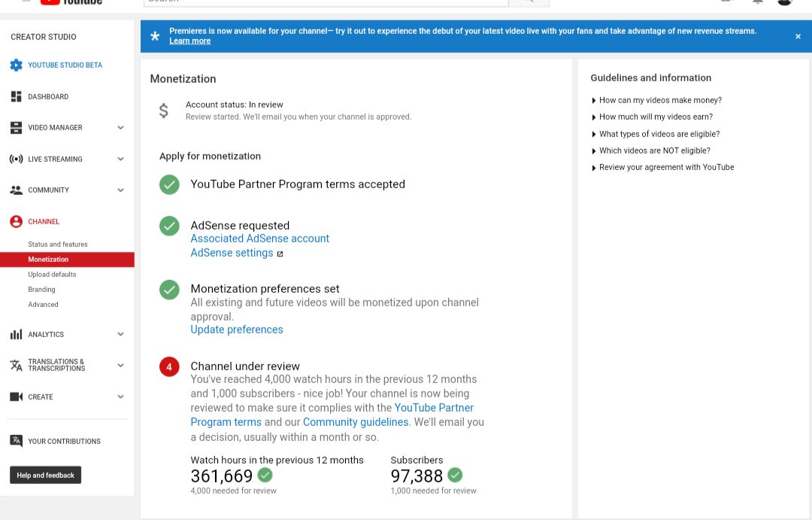Click 'YOUR CONTRIBUTIONS' menu label
This screenshot has height=520, width=812.
(64, 441)
